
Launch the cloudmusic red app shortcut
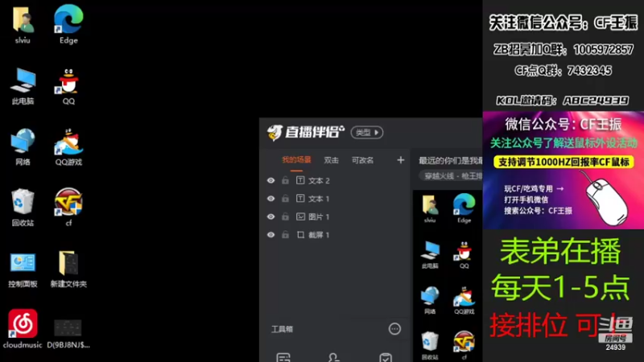pyautogui.click(x=23, y=329)
